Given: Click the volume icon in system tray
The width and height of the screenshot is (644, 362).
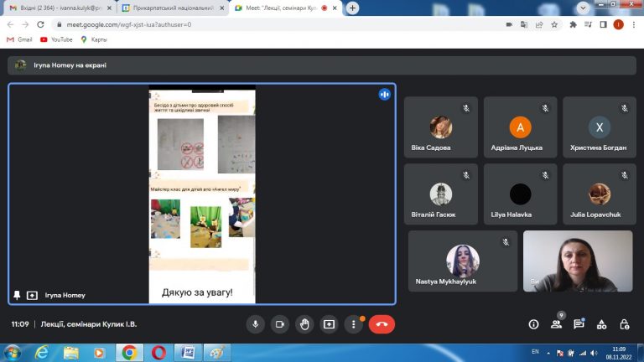Looking at the screenshot, I should 594,353.
